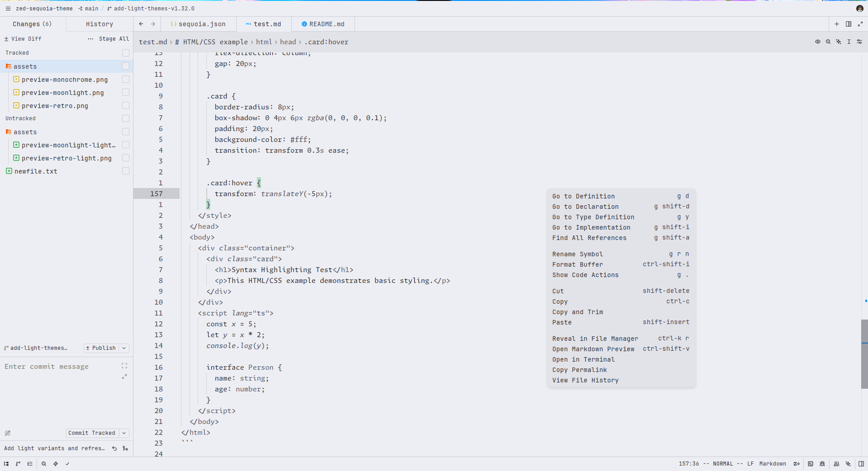Image resolution: width=868 pixels, height=471 pixels.
Task: Open the Publish dropdown arrow
Action: (x=124, y=348)
